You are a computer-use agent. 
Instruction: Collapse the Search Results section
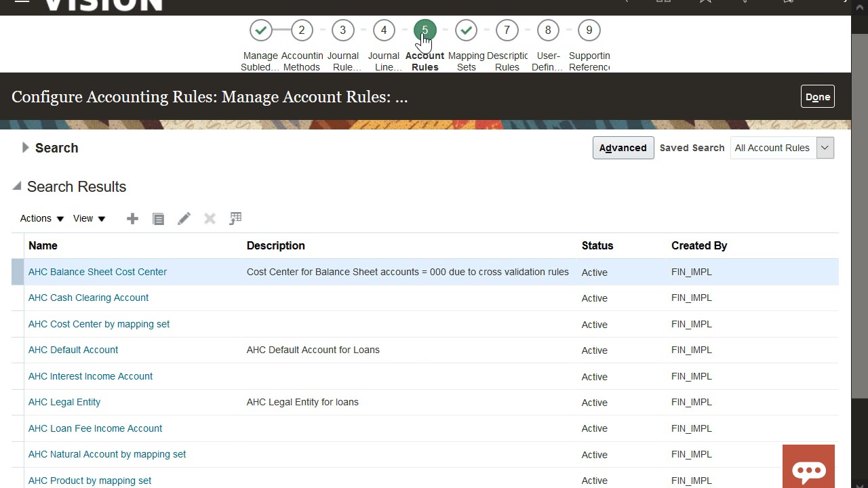pyautogui.click(x=17, y=186)
